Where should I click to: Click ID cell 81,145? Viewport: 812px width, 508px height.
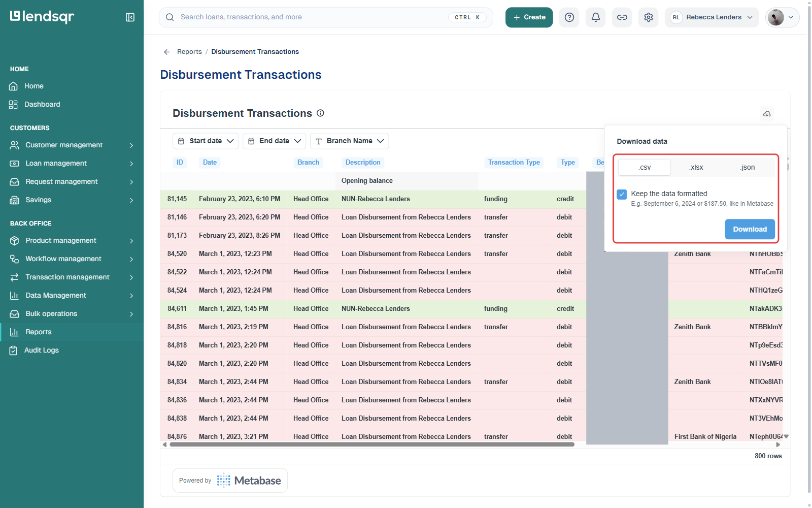[x=177, y=199]
